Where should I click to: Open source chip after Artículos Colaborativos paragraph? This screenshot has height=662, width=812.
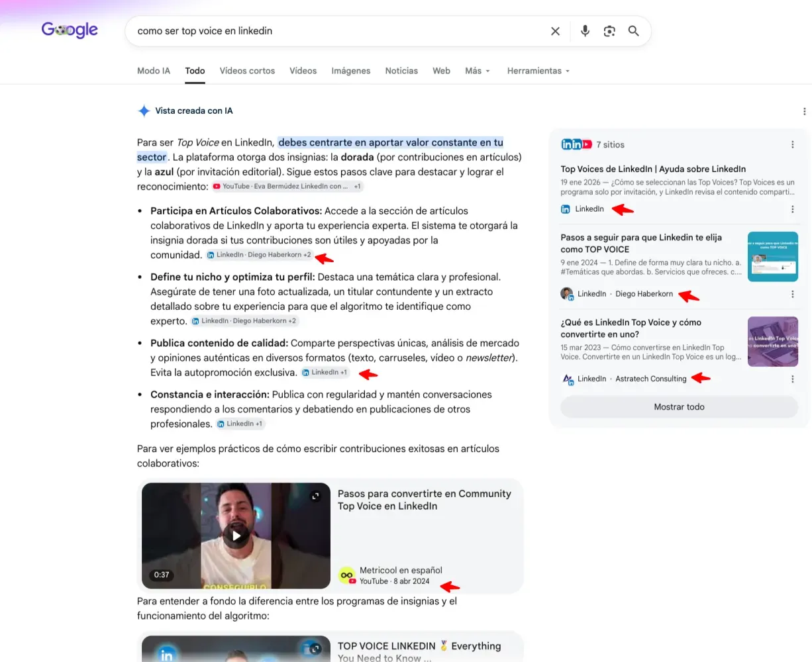(259, 255)
